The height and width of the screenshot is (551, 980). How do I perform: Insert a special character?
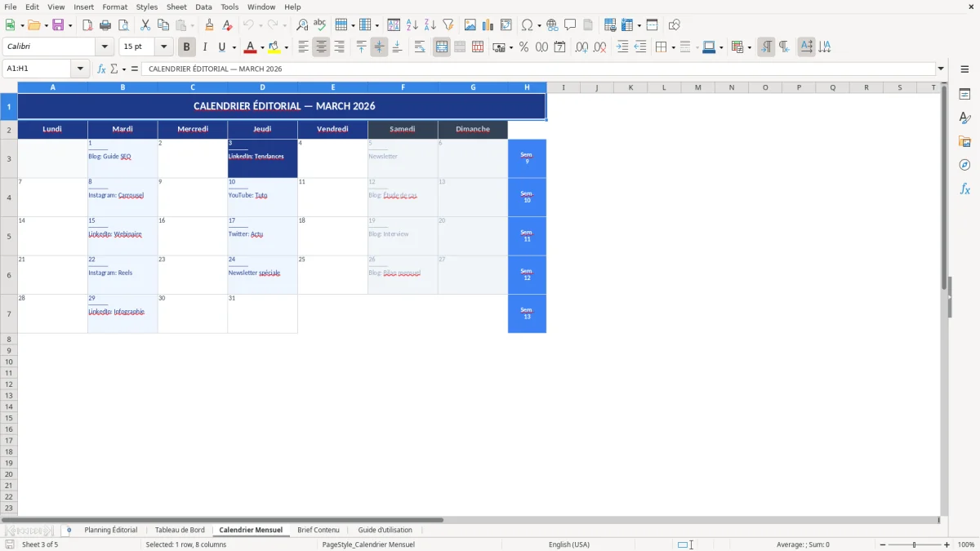(528, 24)
